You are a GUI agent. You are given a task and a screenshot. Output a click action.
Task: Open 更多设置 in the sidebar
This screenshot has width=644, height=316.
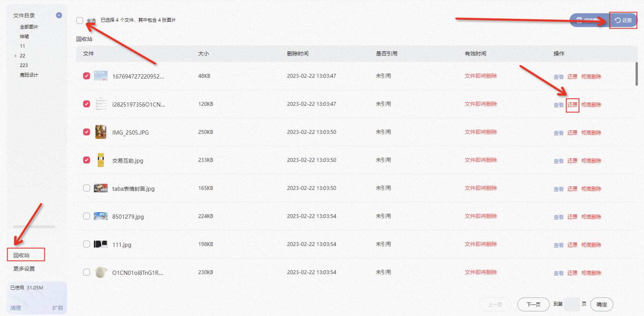(24, 269)
